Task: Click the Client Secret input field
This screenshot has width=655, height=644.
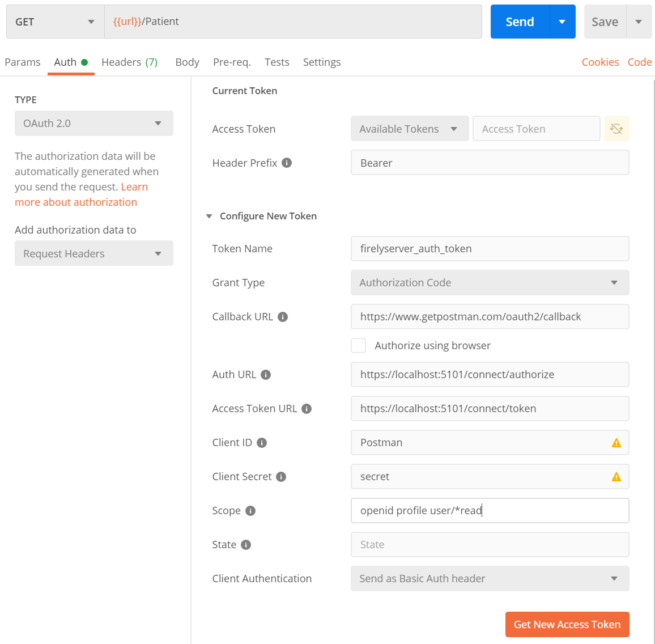Action: tap(490, 476)
